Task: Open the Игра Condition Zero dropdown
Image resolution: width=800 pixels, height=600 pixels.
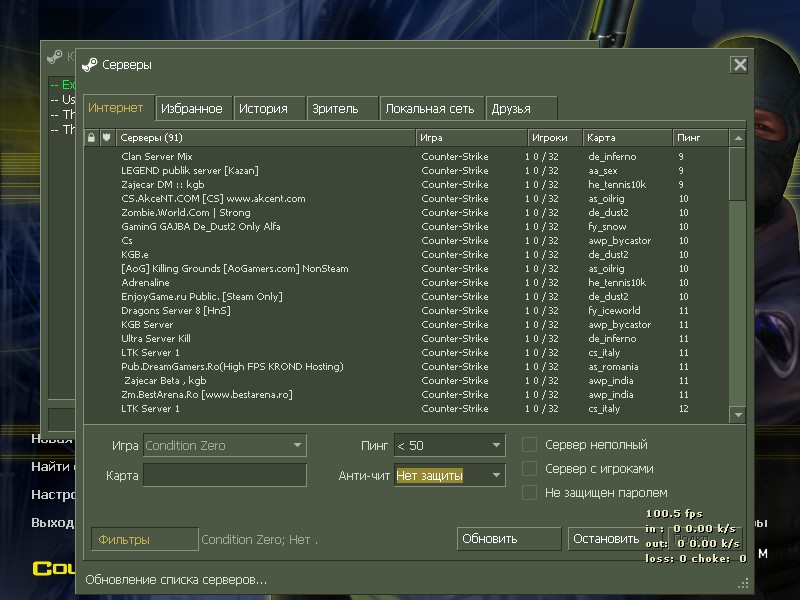Action: pos(225,445)
